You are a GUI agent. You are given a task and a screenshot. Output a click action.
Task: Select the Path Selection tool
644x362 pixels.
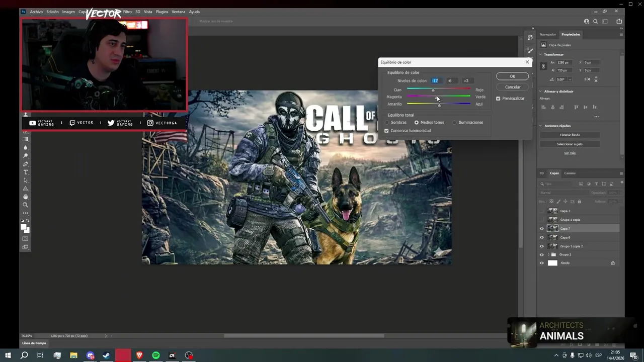[x=26, y=180]
